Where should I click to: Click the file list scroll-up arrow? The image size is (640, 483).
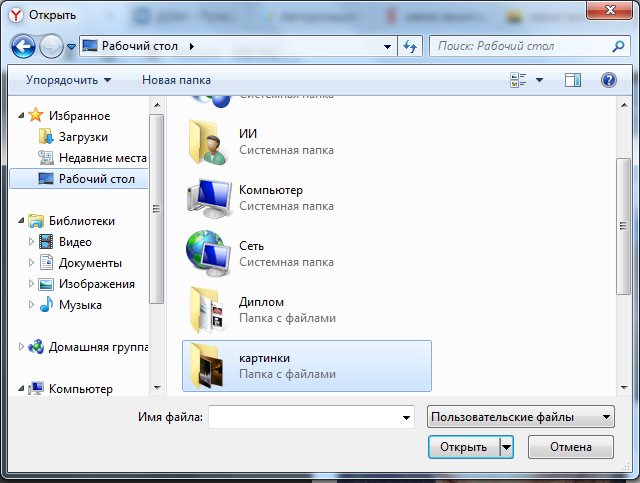[624, 105]
